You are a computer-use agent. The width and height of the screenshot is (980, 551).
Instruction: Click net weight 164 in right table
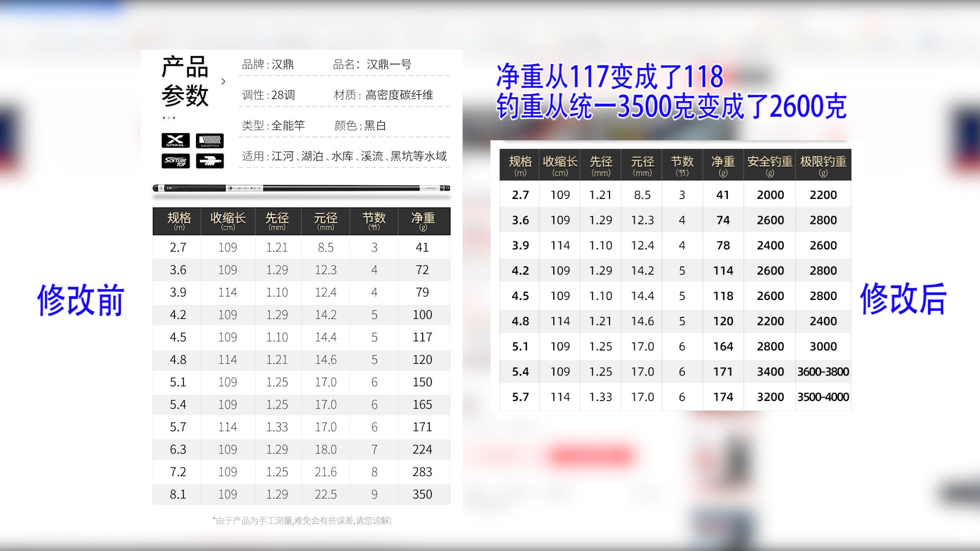coord(723,346)
